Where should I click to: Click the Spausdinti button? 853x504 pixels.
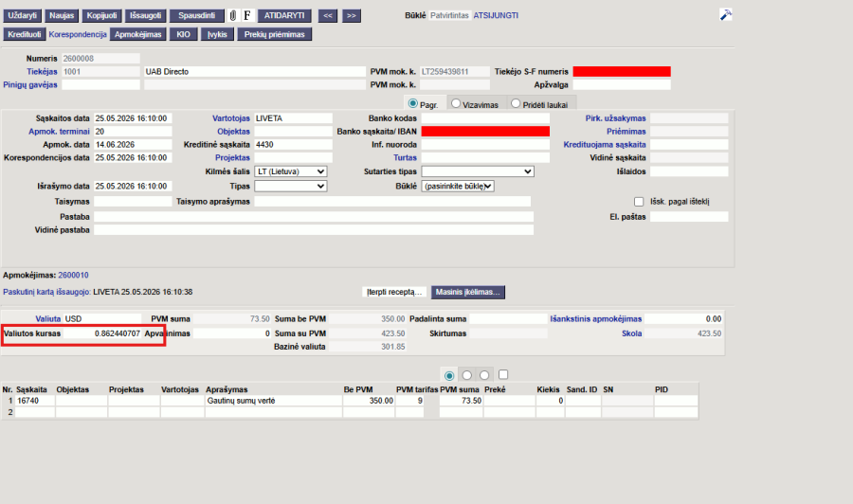196,16
